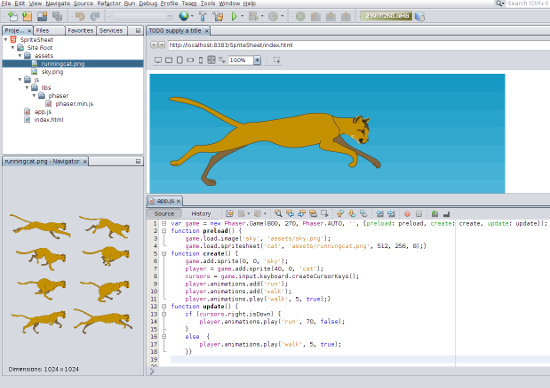Select the desktop screen size icon

click(158, 60)
